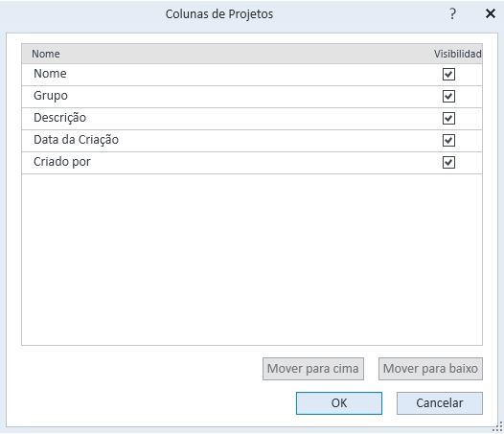
Task: Select the Descrição row
Action: point(252,119)
